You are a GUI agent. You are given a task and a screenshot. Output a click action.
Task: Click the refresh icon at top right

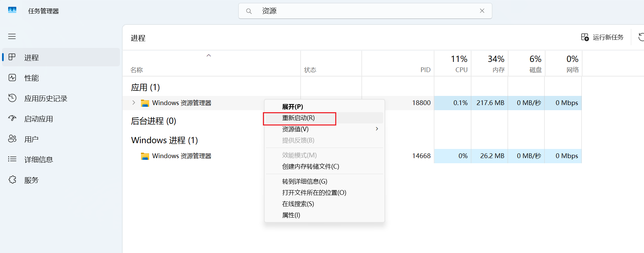pos(641,37)
